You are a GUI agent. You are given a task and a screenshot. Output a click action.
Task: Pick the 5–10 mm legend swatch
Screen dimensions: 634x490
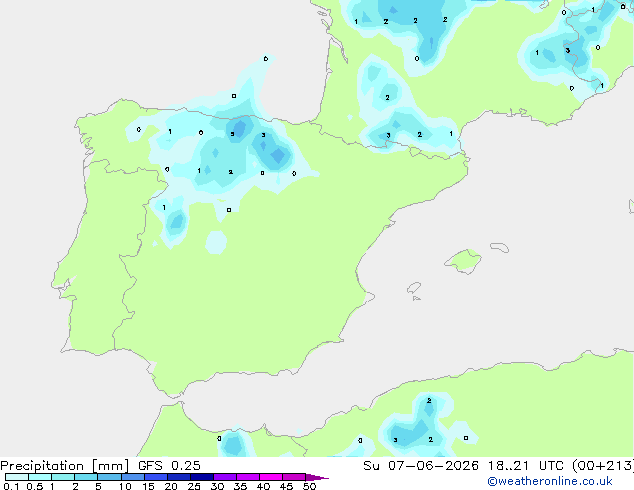pos(109,477)
